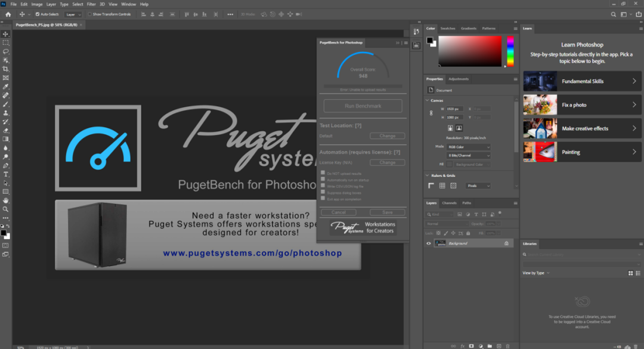Select the Crop tool

coord(6,69)
